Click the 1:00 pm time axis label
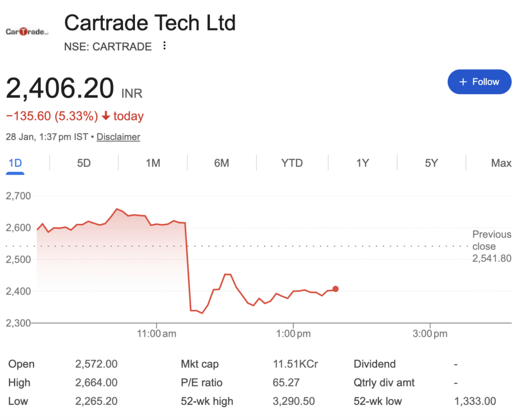The width and height of the screenshot is (514, 420). pyautogui.click(x=294, y=334)
